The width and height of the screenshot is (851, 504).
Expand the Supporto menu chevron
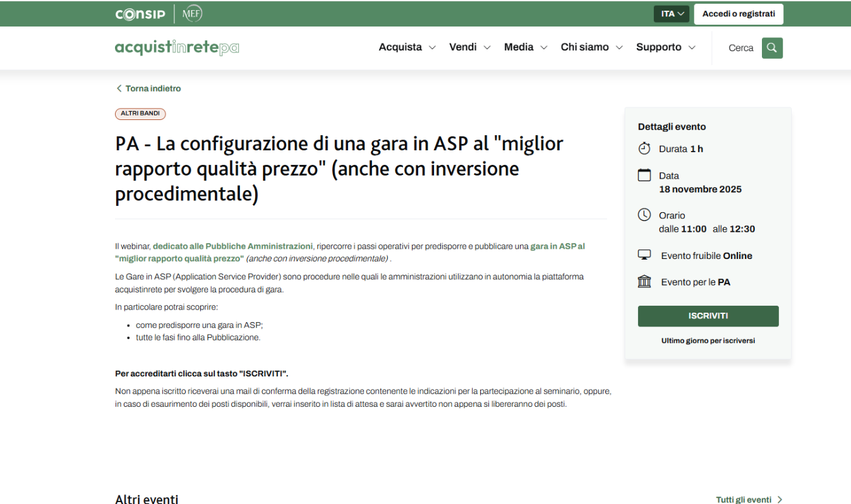point(692,48)
